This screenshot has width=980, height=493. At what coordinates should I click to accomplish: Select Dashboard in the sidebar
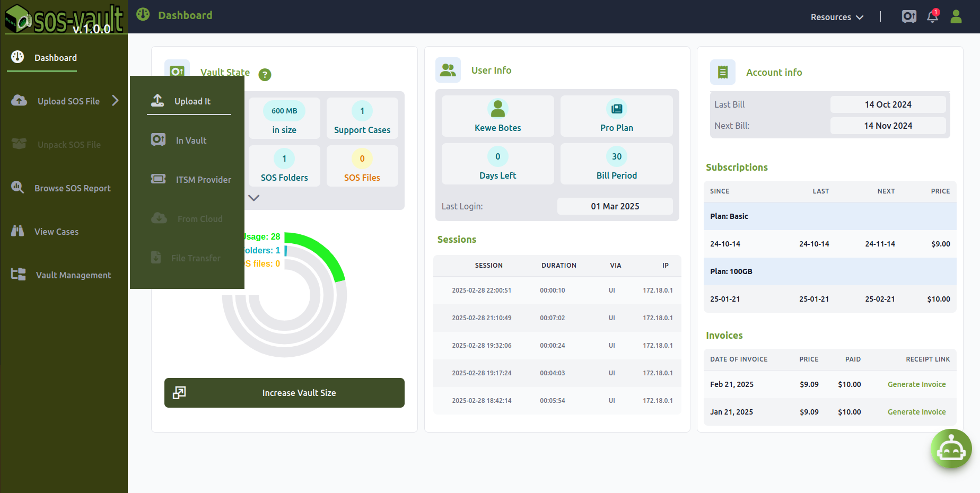(45, 58)
